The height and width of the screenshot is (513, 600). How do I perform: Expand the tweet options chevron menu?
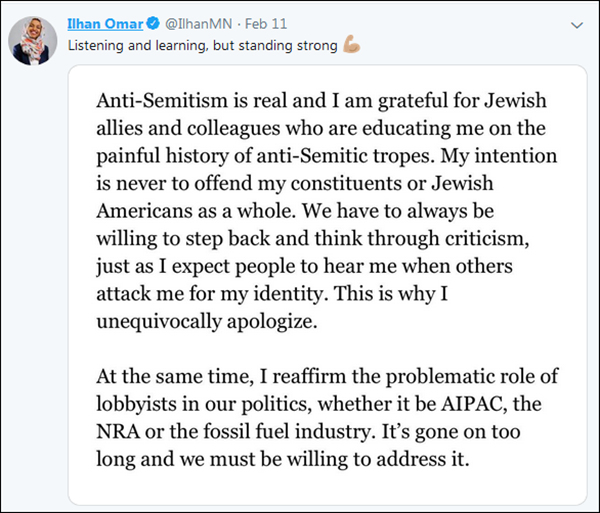click(x=577, y=23)
